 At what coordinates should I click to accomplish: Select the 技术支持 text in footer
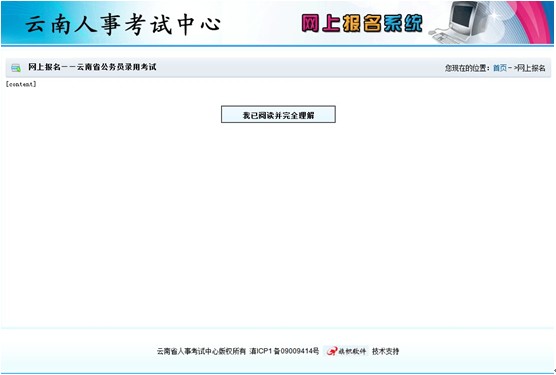tap(385, 351)
